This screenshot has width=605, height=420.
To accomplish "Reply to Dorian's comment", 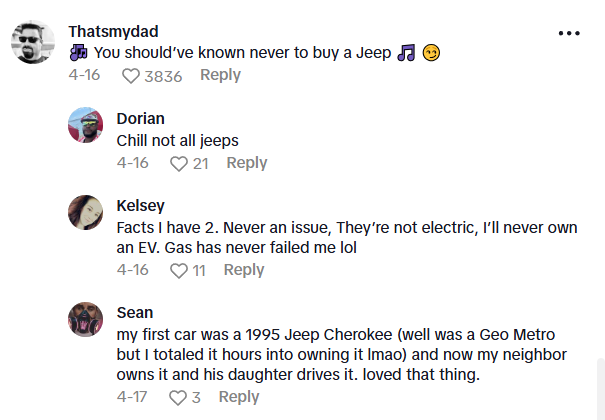I will tap(246, 163).
